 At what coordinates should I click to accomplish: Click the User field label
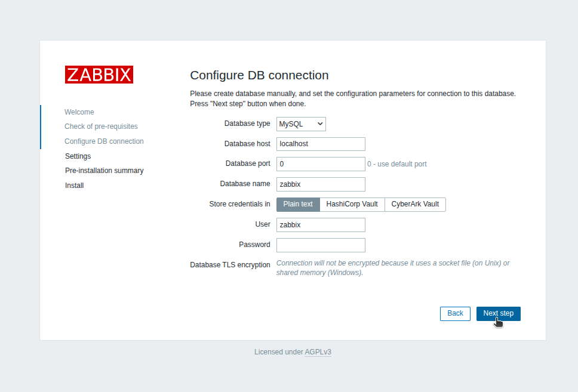[x=263, y=224]
